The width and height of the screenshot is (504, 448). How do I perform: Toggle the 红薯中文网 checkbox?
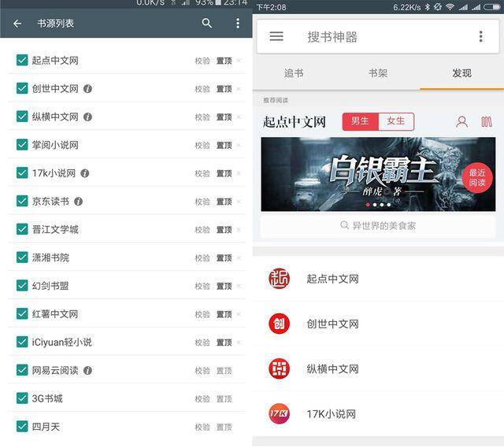click(x=22, y=314)
